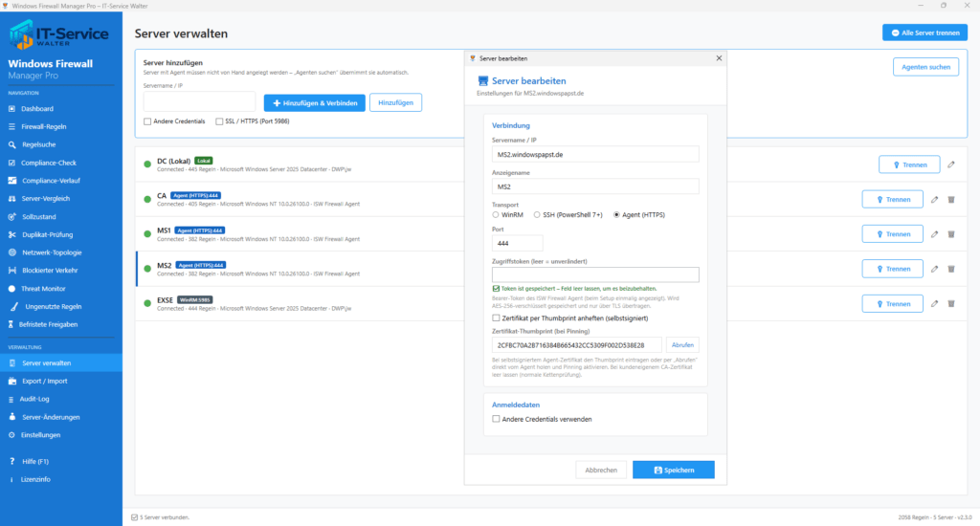Image resolution: width=980 pixels, height=526 pixels.
Task: Select the Agent (HTTPS) radio button
Action: [617, 215]
